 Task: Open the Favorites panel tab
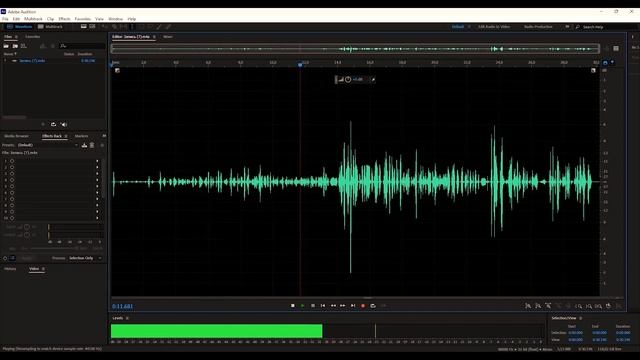pyautogui.click(x=33, y=37)
